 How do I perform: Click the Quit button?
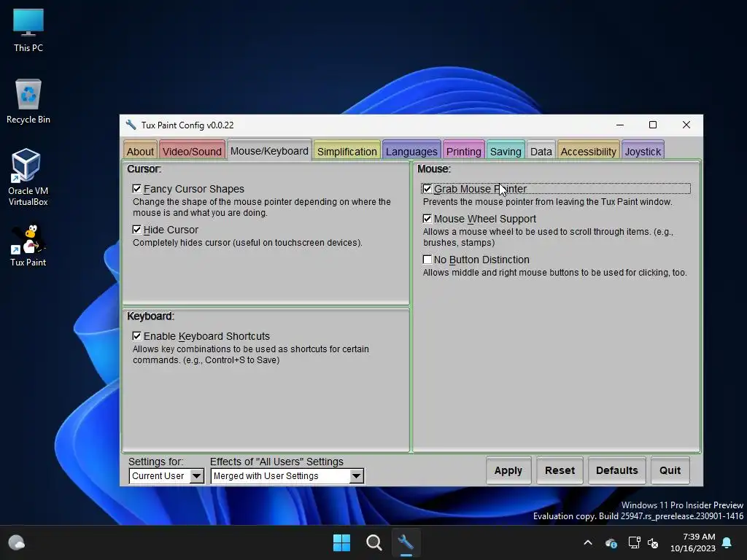(x=670, y=470)
